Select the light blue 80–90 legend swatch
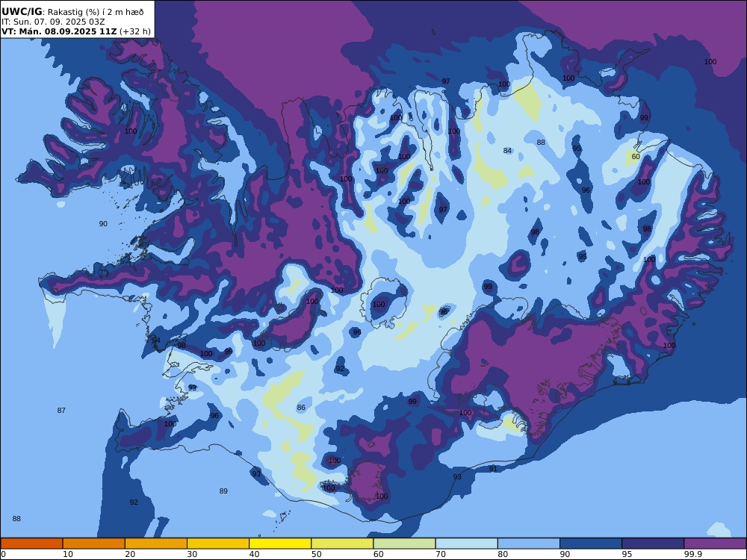747x560 pixels. pyautogui.click(x=529, y=544)
